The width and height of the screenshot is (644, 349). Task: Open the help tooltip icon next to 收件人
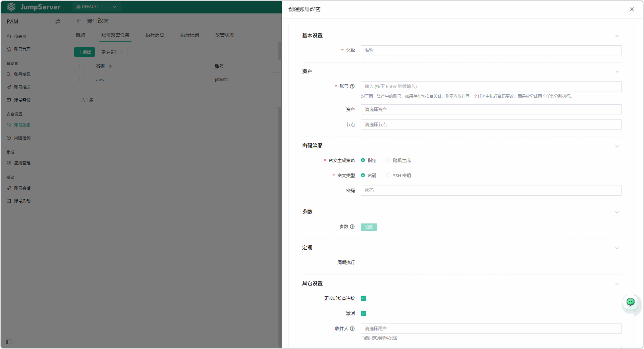click(352, 329)
